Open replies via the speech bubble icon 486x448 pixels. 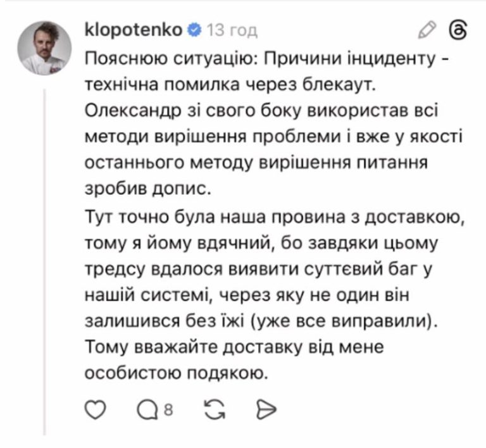click(146, 410)
